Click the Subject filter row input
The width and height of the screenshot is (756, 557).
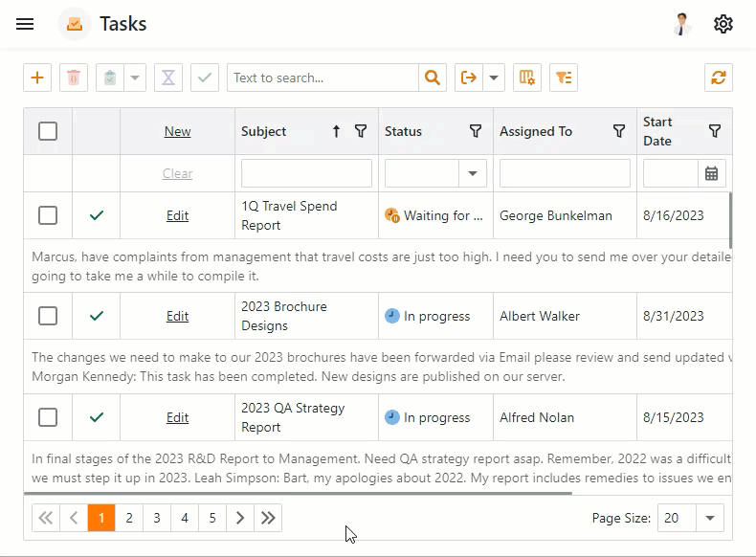[306, 173]
